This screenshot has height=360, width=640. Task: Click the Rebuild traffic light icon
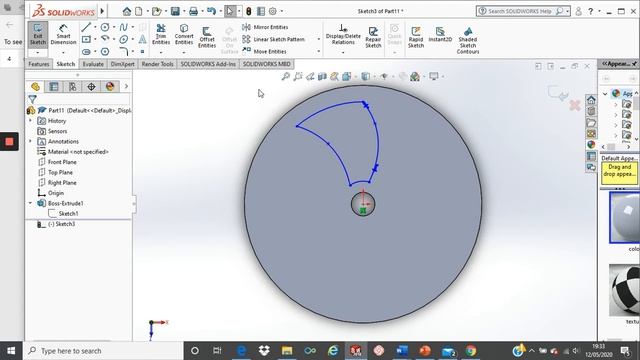(x=249, y=11)
